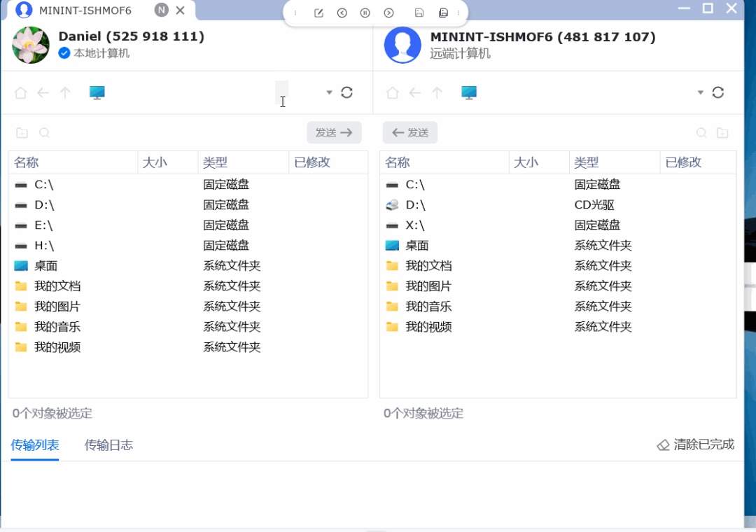Create a new folder in the remote pane

pyautogui.click(x=721, y=132)
